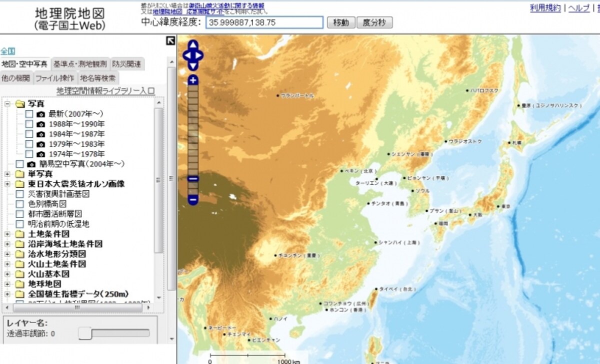
Task: Click the 度分秒 button
Action: point(374,22)
